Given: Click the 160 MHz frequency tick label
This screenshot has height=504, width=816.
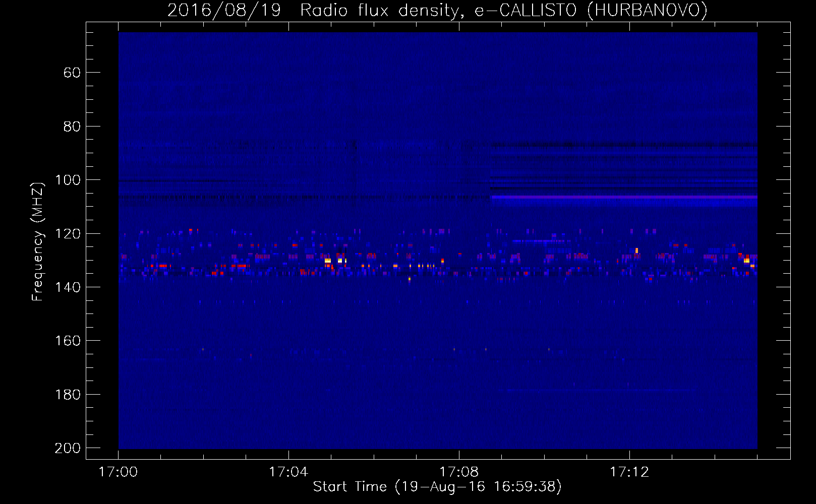Looking at the screenshot, I should pos(68,341).
